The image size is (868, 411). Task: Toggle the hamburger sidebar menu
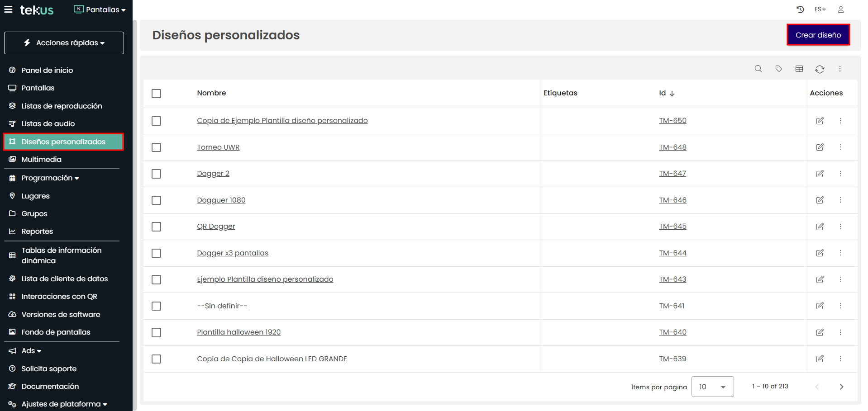[x=8, y=9]
